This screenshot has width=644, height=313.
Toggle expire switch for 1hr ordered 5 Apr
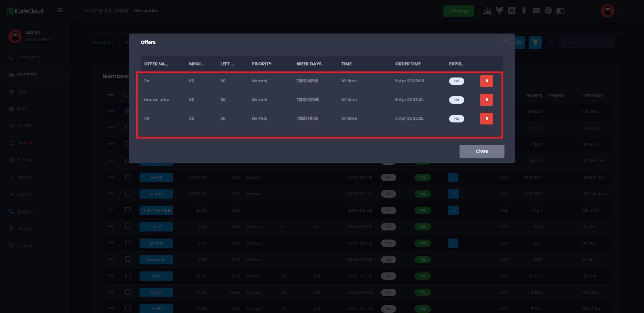(x=457, y=119)
